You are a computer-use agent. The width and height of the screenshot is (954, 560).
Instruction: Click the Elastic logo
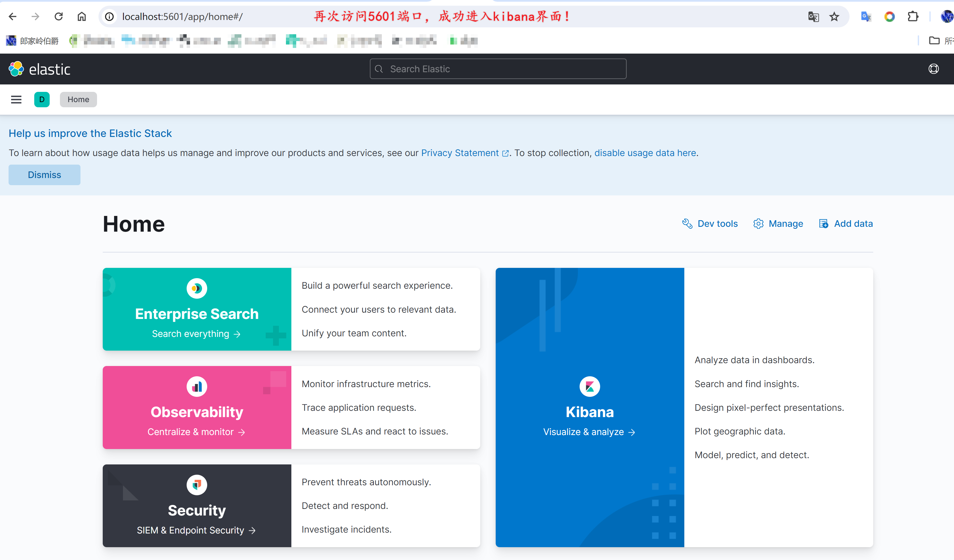[39, 69]
